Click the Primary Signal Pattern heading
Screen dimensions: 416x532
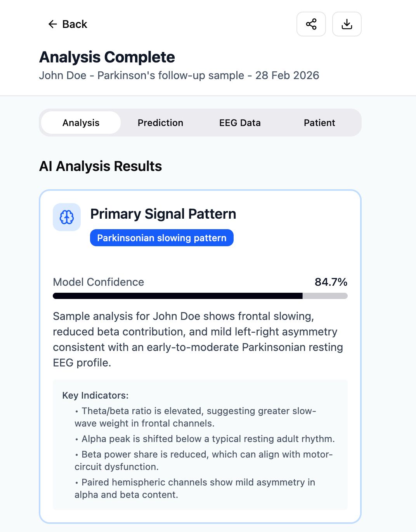[163, 214]
